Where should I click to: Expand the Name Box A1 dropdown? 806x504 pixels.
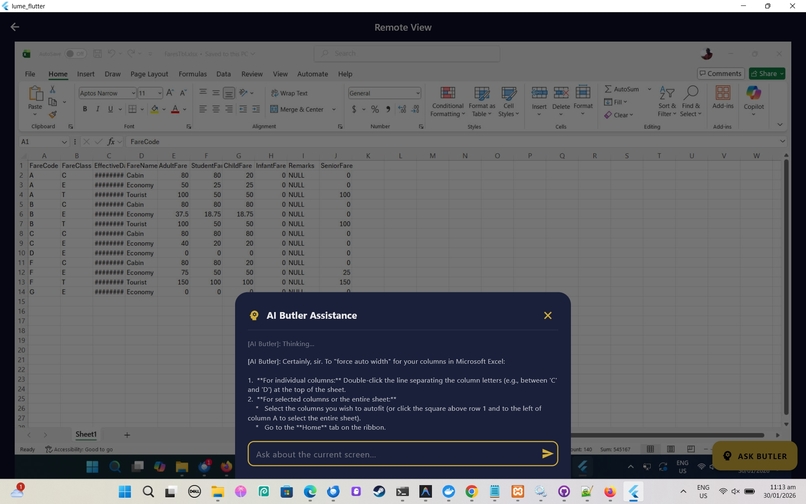point(64,141)
